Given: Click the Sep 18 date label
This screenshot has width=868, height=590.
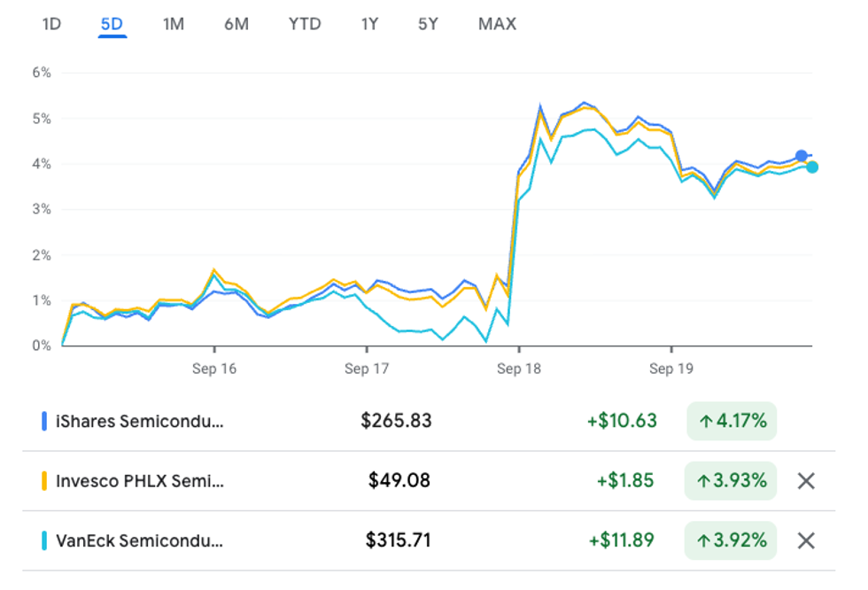Looking at the screenshot, I should 519,369.
